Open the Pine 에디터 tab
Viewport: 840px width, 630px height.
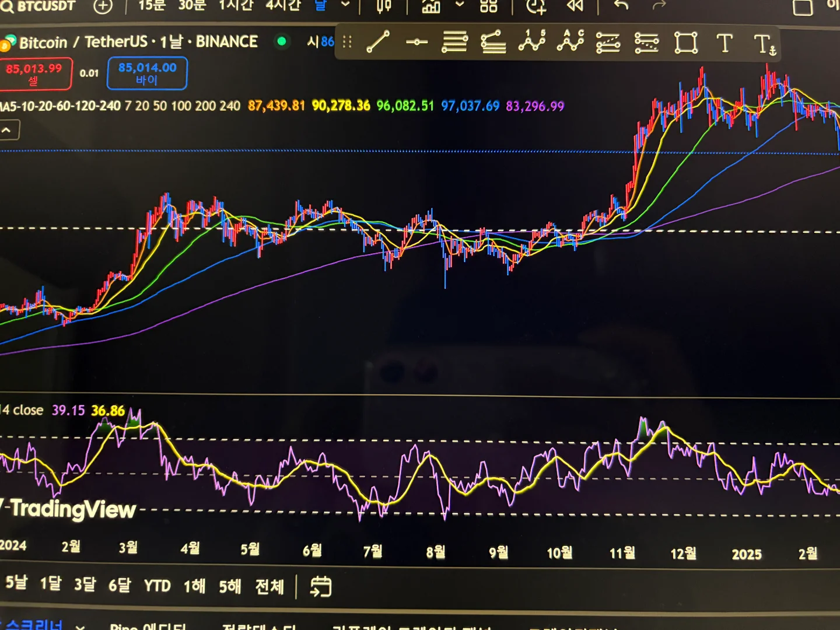[148, 626]
